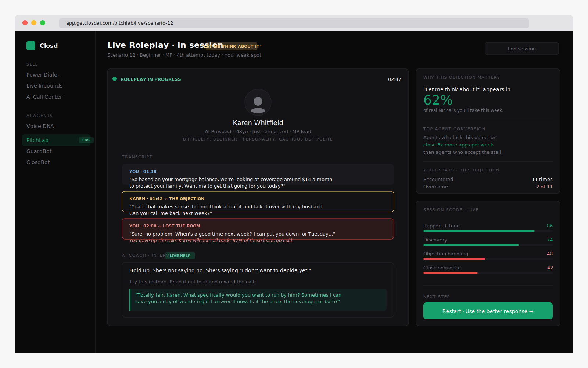This screenshot has width=588, height=368.
Task: Select the 'Lost the room' transcript entry
Action: [x=258, y=229]
